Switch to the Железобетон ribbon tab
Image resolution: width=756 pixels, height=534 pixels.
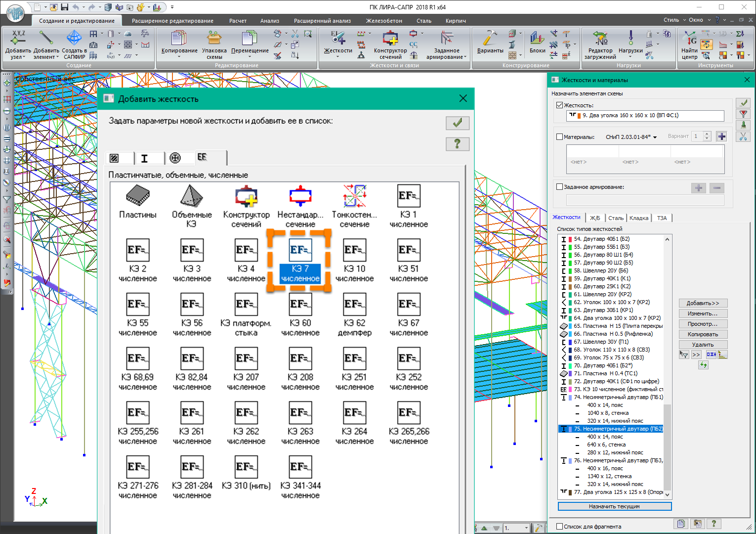383,21
